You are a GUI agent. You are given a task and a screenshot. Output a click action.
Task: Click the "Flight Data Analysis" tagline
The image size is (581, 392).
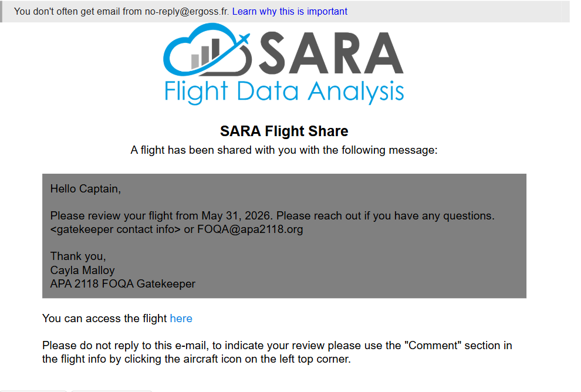tap(284, 92)
